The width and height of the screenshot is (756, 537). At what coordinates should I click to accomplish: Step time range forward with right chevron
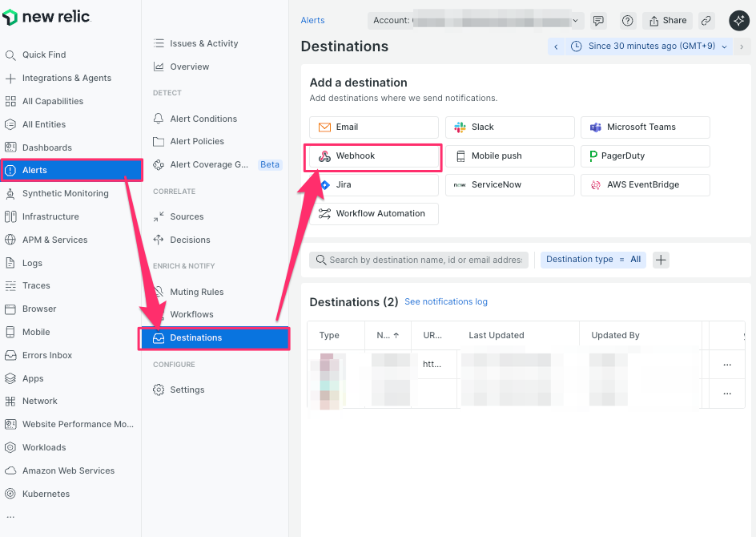tap(742, 46)
